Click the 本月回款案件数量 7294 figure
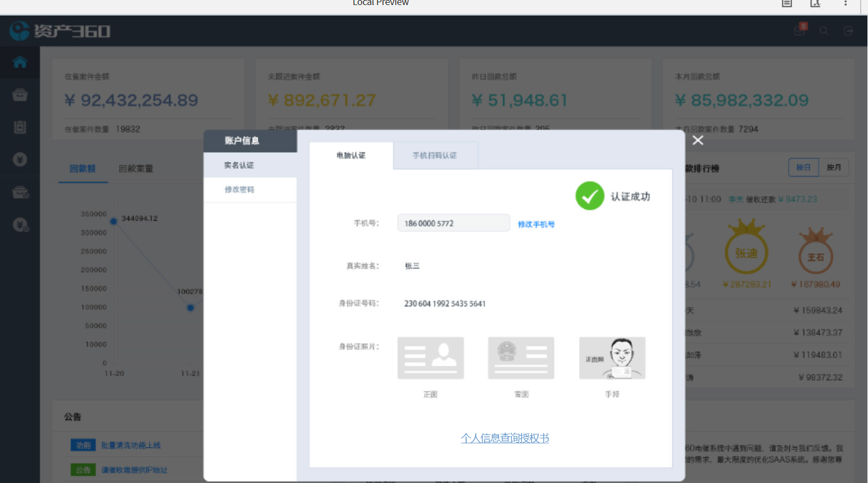 click(717, 129)
